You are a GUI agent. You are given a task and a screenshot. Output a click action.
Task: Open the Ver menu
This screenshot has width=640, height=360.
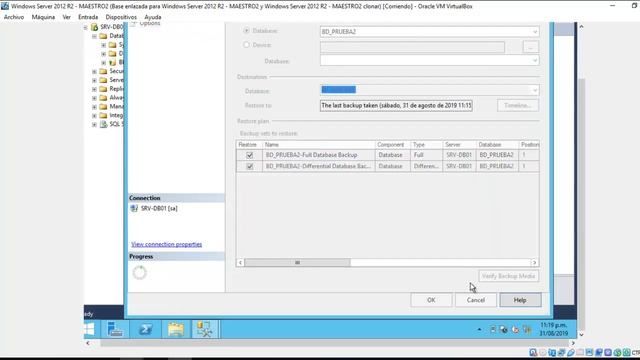pyautogui.click(x=67, y=17)
